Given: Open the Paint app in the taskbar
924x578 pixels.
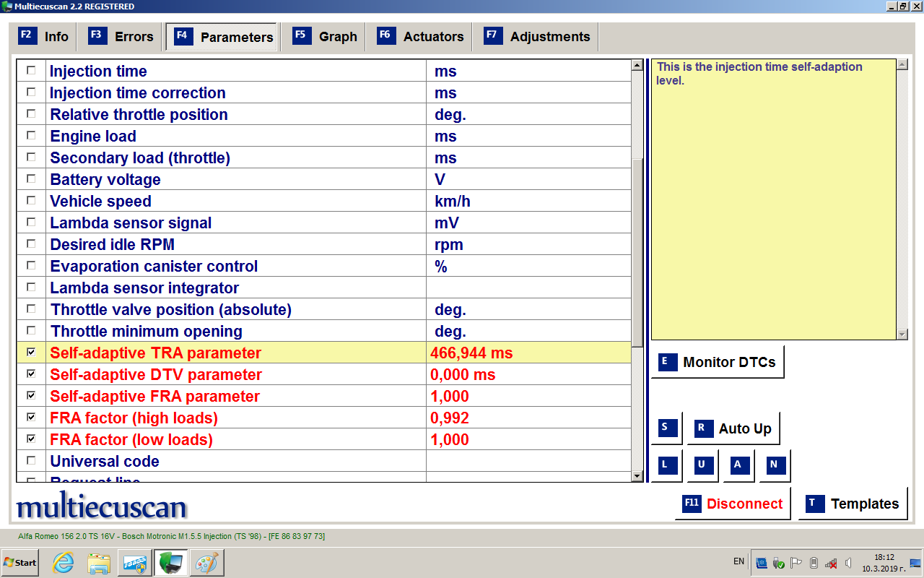Looking at the screenshot, I should [x=207, y=562].
